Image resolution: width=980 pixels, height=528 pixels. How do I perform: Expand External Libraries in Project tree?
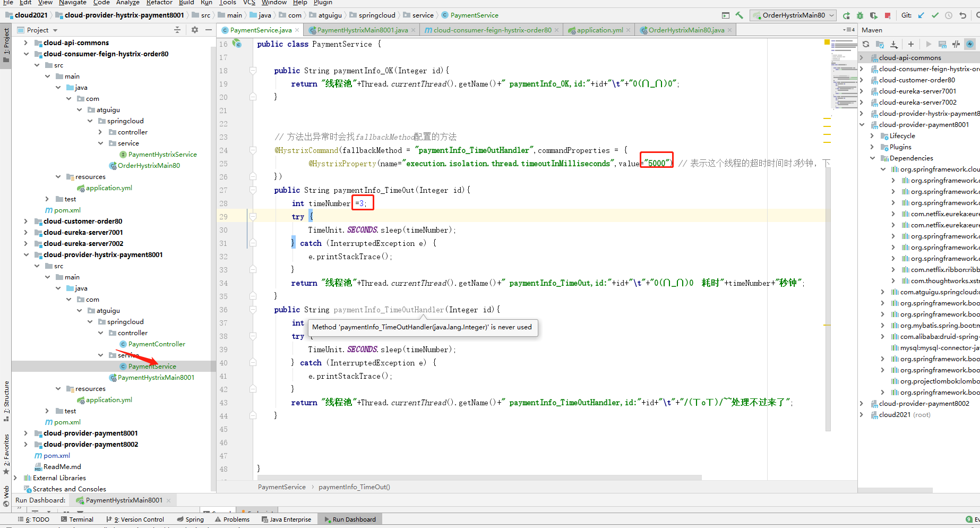click(15, 478)
